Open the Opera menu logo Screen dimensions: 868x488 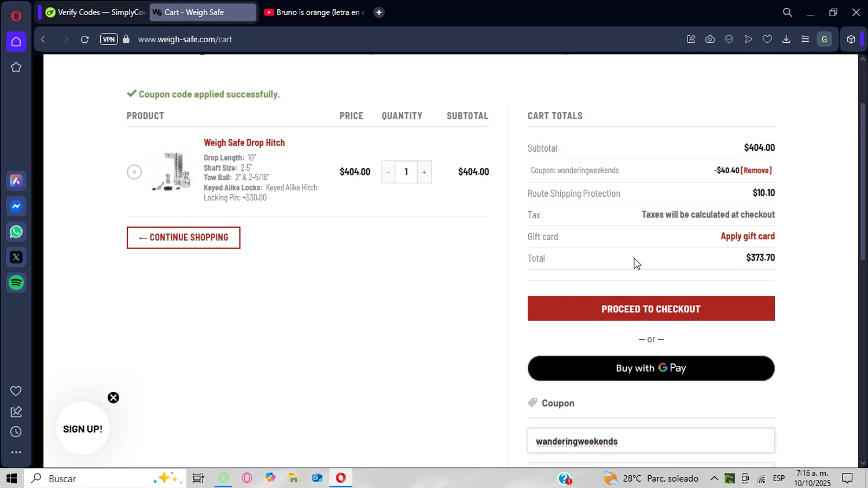[x=16, y=16]
